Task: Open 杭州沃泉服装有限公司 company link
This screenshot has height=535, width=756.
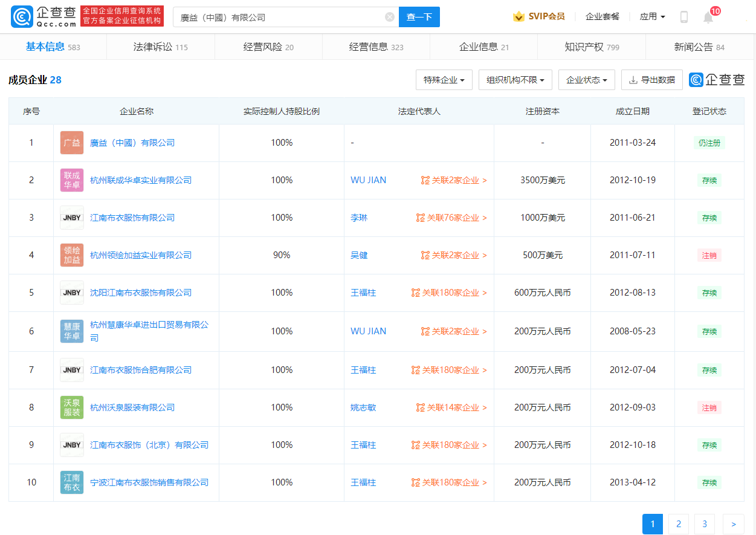Action: pos(132,407)
